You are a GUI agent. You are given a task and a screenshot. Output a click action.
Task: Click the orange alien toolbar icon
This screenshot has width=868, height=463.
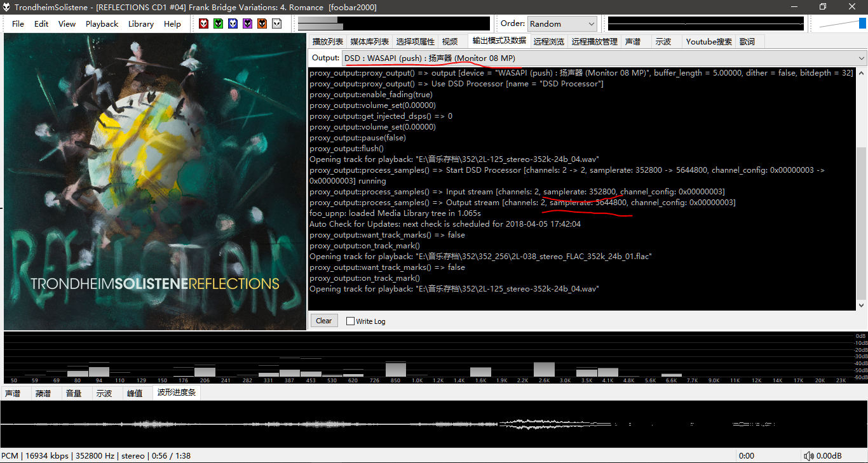point(262,23)
